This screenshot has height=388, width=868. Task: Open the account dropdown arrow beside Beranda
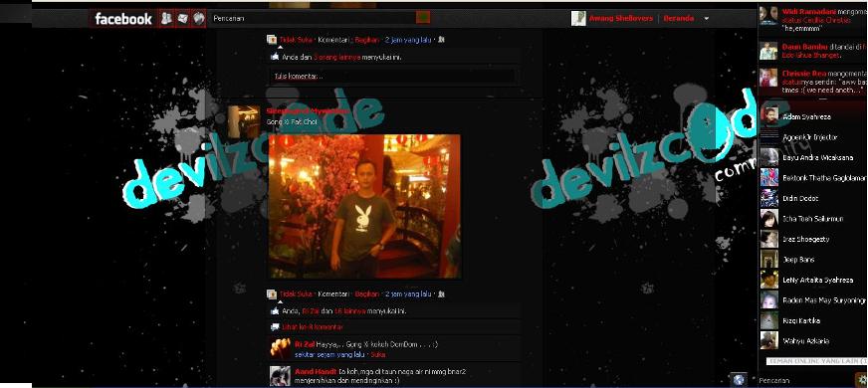pyautogui.click(x=707, y=18)
